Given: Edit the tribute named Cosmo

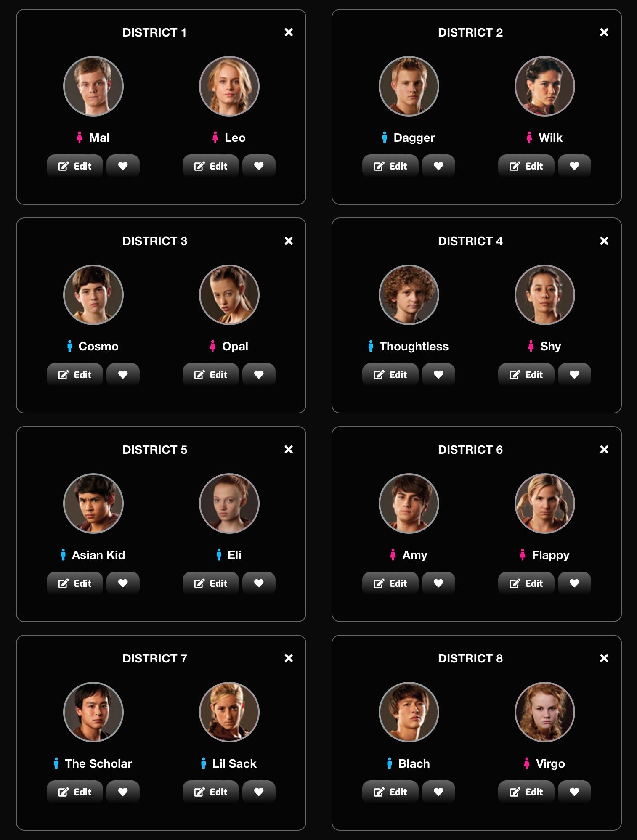Looking at the screenshot, I should (x=75, y=374).
